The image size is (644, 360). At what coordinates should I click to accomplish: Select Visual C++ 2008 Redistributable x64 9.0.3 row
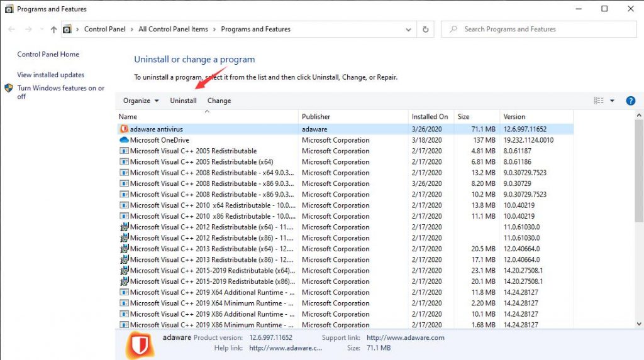(x=345, y=172)
